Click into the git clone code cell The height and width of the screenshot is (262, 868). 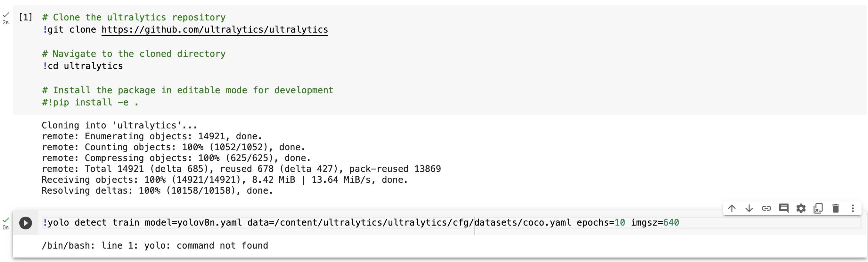pyautogui.click(x=202, y=65)
